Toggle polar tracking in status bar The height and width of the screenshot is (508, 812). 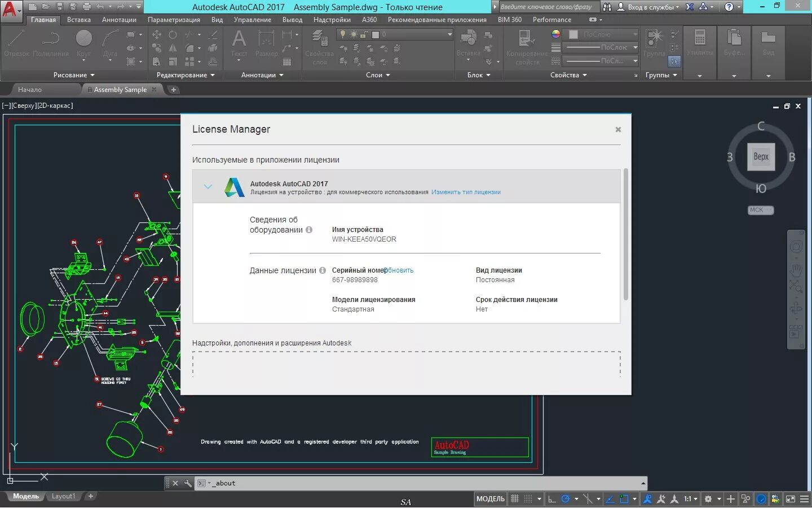pos(566,499)
